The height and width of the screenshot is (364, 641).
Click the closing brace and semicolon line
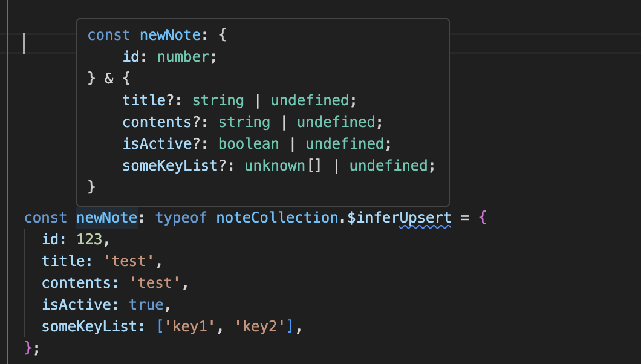(x=31, y=348)
